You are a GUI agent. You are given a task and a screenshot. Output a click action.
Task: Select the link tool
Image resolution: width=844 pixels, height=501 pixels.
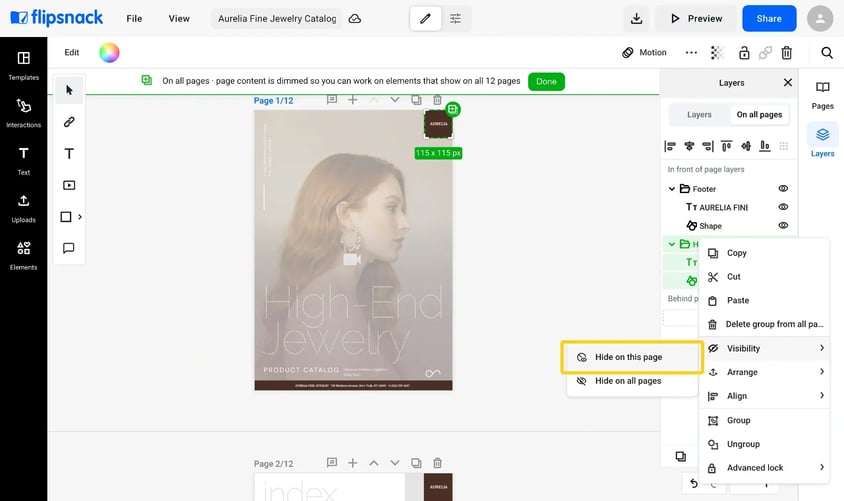click(x=69, y=122)
